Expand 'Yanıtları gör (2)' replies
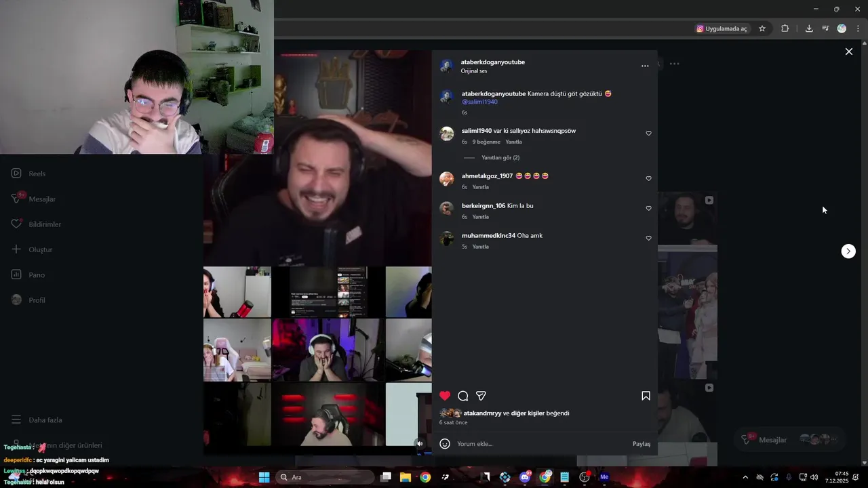868x488 pixels. click(x=500, y=158)
